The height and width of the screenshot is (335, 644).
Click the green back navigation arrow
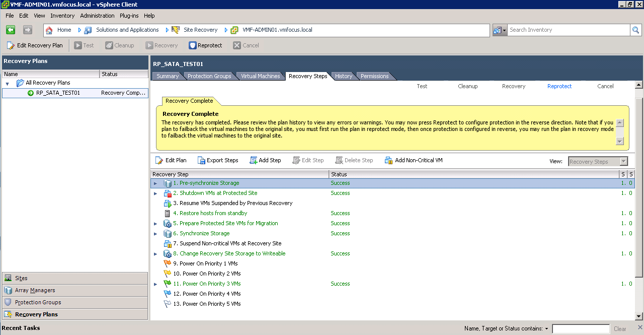pyautogui.click(x=11, y=30)
